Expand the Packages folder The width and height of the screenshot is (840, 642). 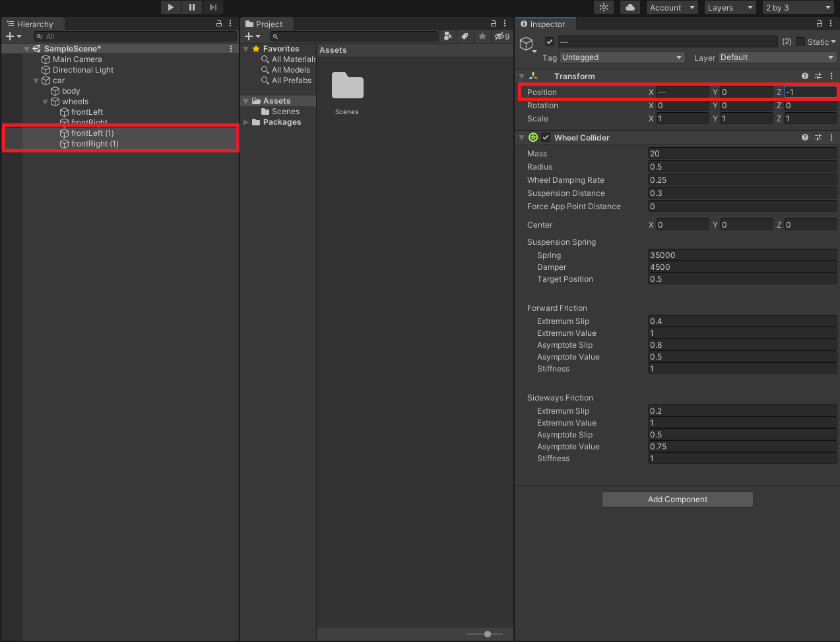click(246, 122)
